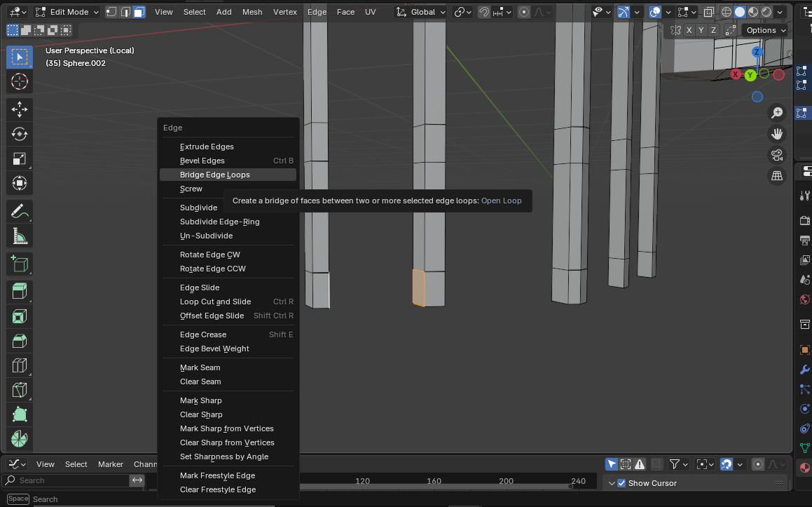812x507 pixels.
Task: Choose Loop Cut and Slide entry
Action: [x=228, y=302]
